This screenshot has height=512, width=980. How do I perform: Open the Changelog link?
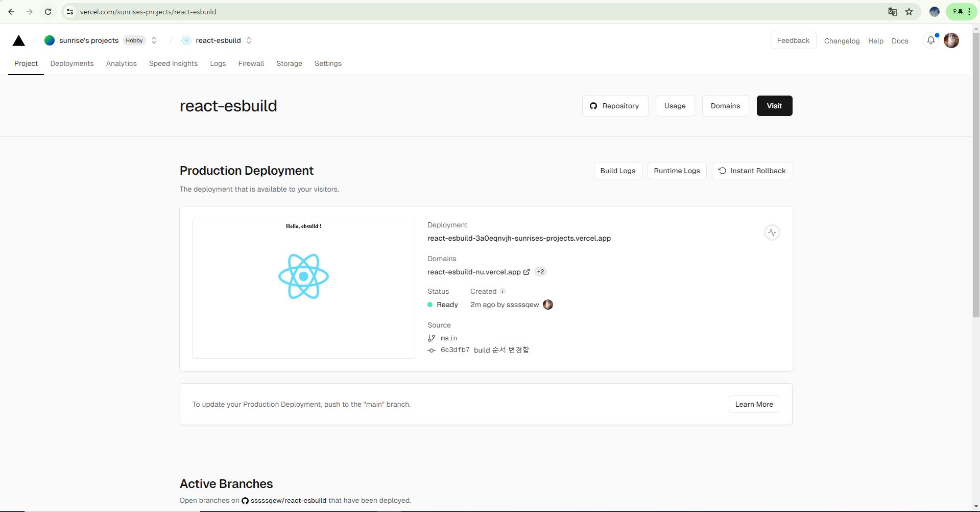(x=842, y=41)
